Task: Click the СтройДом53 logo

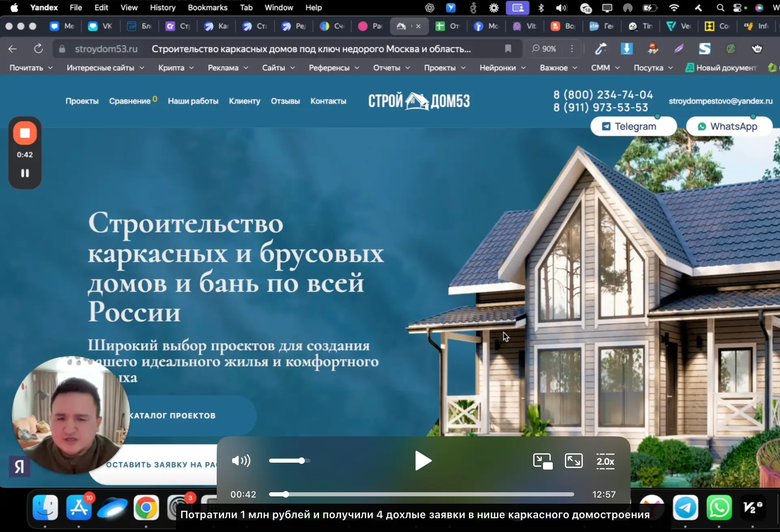Action: (x=419, y=101)
